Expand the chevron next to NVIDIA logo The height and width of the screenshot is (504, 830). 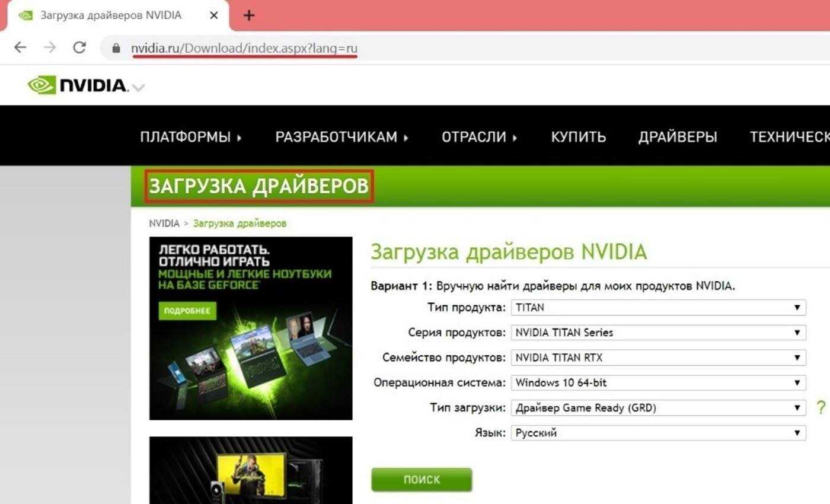[x=138, y=88]
